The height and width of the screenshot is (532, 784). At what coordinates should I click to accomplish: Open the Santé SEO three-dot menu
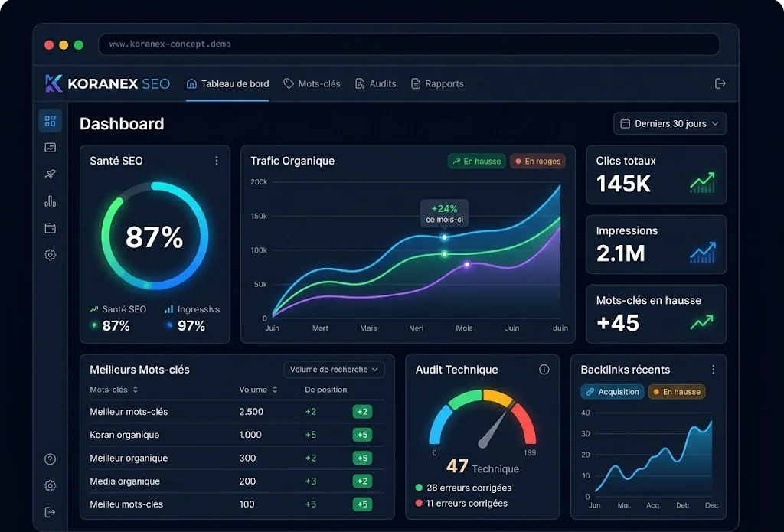tap(217, 161)
